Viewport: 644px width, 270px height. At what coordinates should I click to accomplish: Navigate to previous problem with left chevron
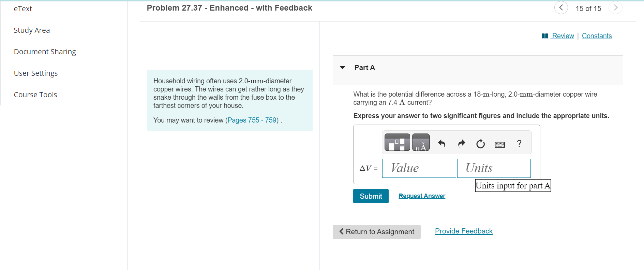[x=561, y=8]
